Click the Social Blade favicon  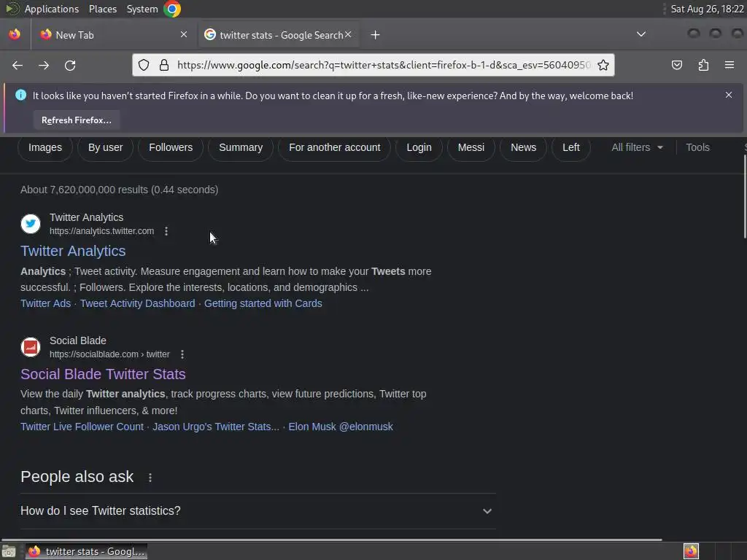coord(31,347)
